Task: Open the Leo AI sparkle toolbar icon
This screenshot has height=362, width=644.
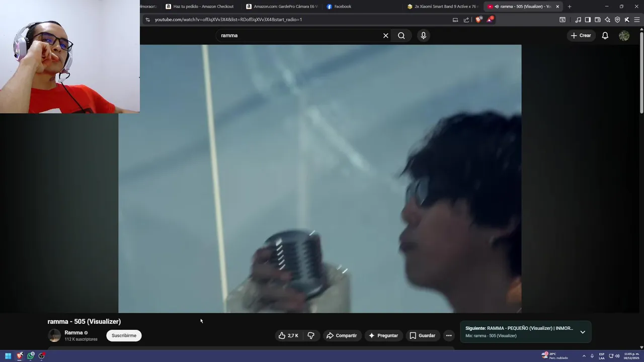Action: click(607, 20)
